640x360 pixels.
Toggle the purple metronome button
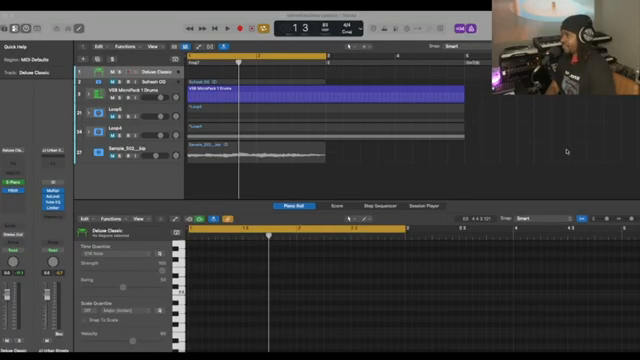[x=471, y=29]
